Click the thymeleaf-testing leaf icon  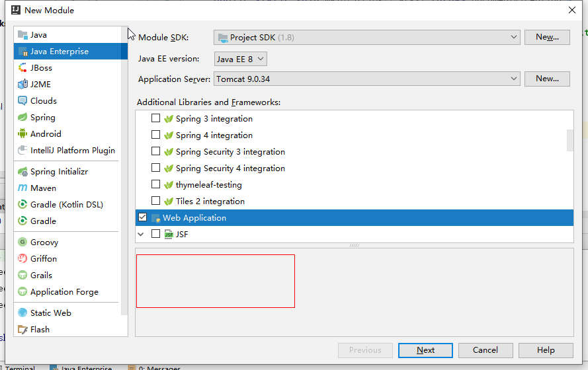coord(169,184)
